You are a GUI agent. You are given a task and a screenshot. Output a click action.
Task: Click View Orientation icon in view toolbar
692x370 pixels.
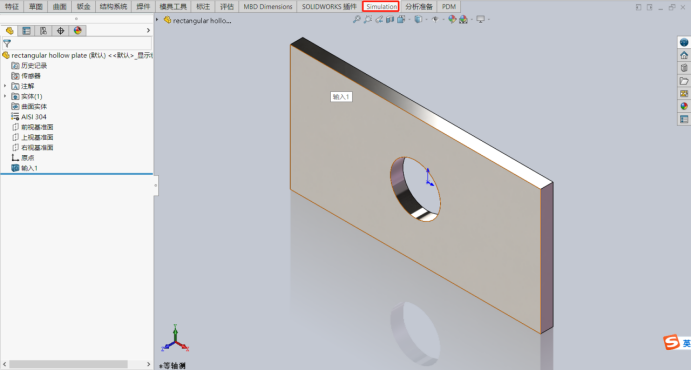click(401, 19)
